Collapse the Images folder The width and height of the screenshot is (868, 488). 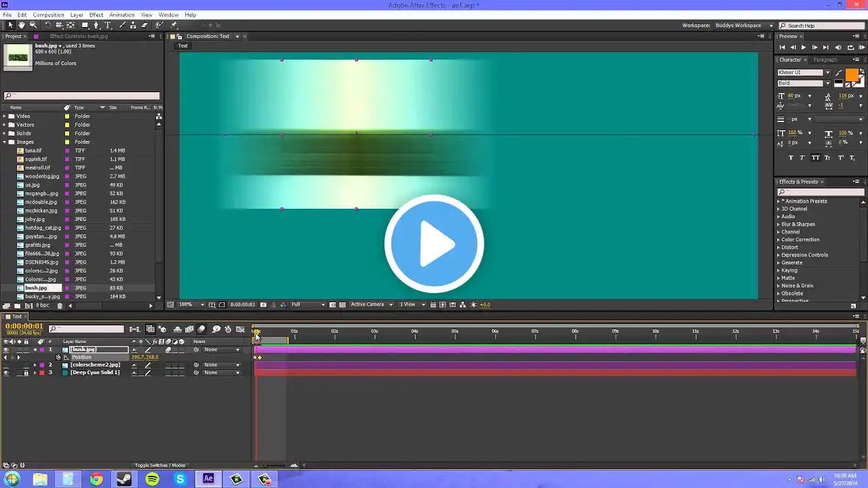(x=4, y=142)
